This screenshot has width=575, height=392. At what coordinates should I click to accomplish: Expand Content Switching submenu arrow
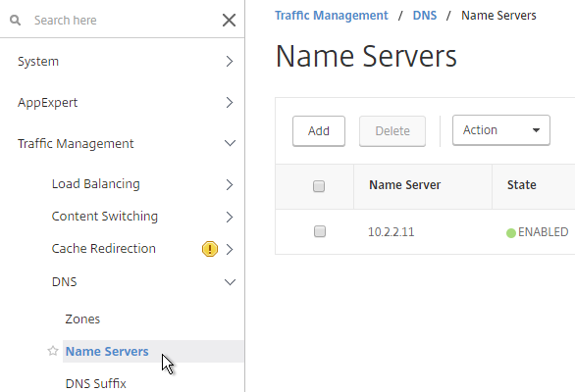(230, 217)
